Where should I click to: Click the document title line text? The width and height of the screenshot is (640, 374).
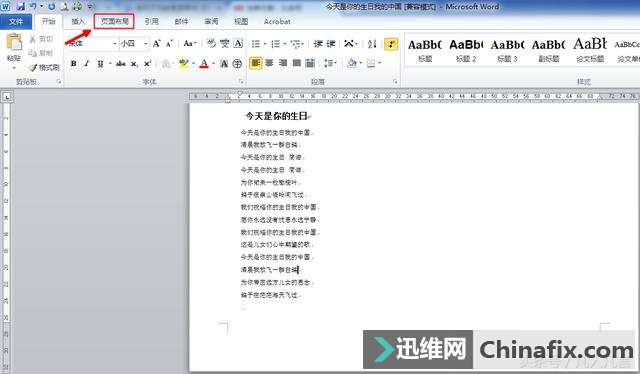coord(277,116)
